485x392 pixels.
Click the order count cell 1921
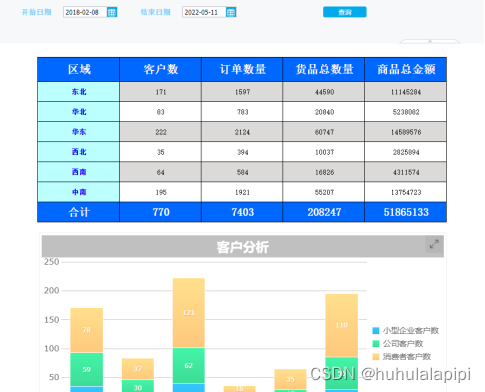click(242, 192)
